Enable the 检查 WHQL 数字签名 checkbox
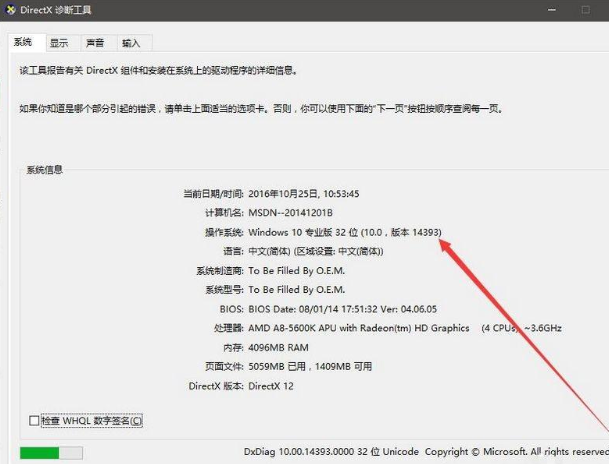 [x=34, y=421]
